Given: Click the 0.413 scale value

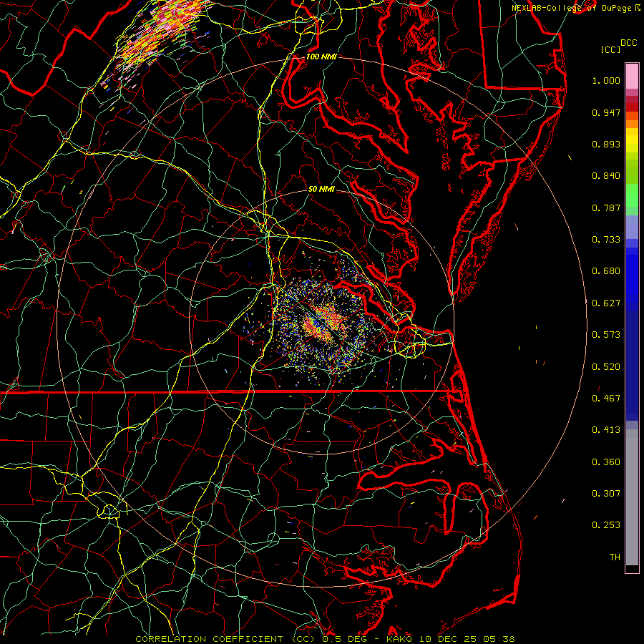Looking at the screenshot, I should point(606,430).
